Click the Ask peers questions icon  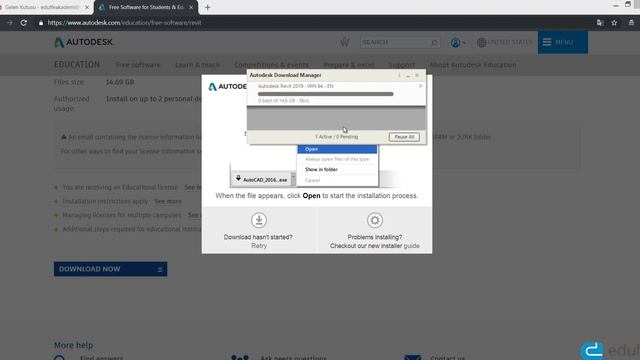click(240, 358)
